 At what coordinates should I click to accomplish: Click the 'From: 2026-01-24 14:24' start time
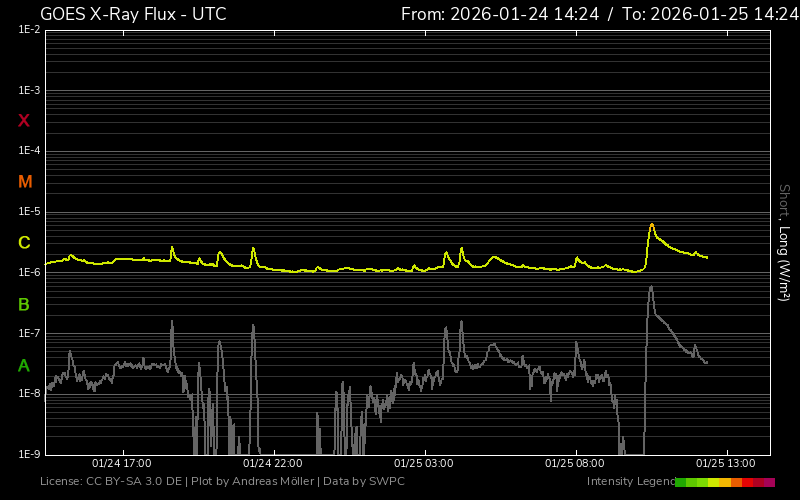500,14
